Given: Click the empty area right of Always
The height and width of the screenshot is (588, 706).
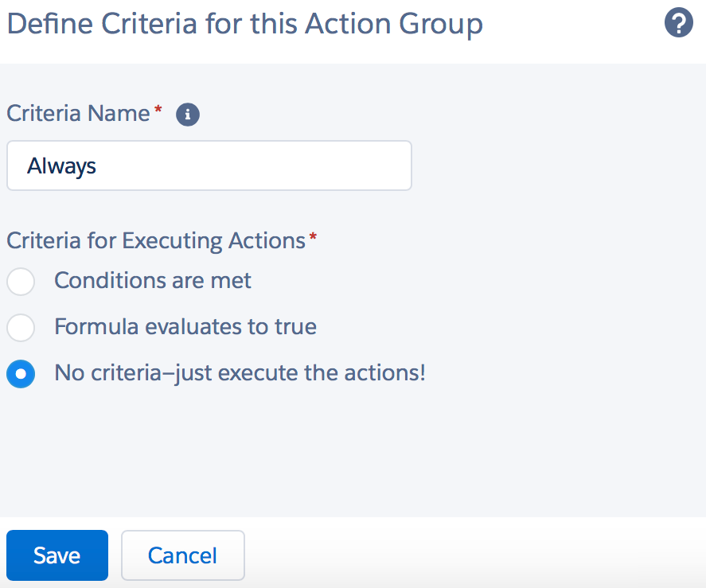Looking at the screenshot, I should 252,165.
